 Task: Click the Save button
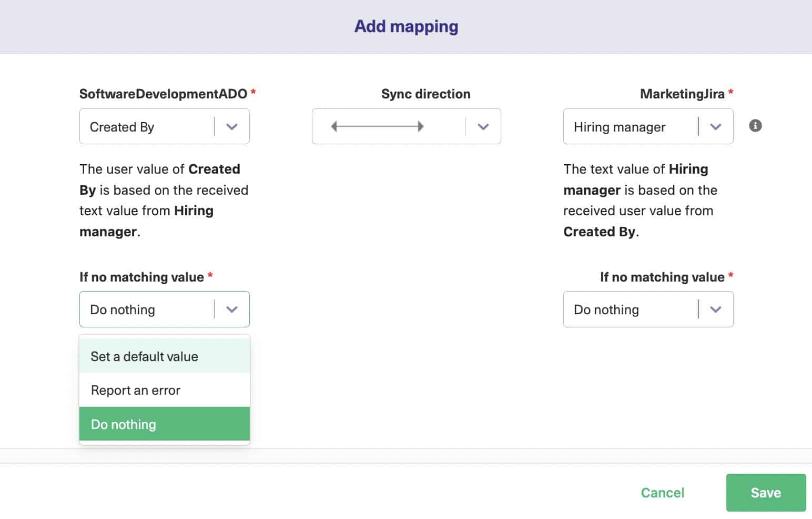click(766, 492)
